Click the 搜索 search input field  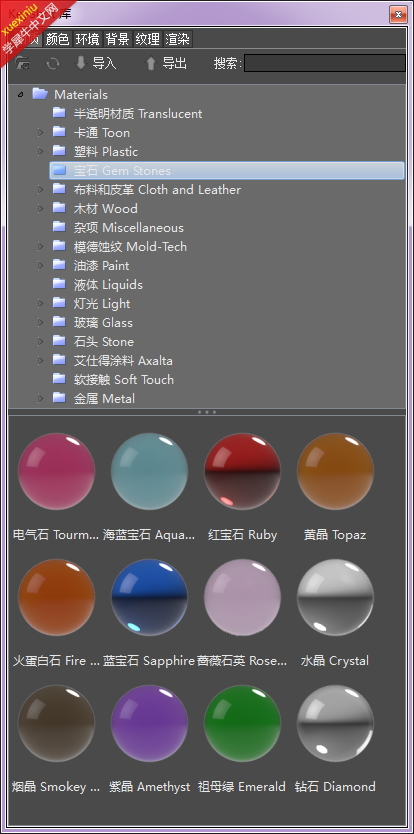(325, 63)
